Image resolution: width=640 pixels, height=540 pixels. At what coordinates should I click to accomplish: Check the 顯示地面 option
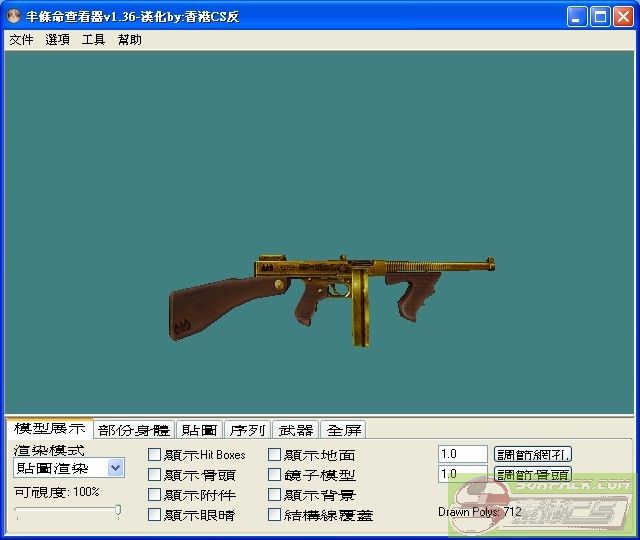(x=275, y=455)
